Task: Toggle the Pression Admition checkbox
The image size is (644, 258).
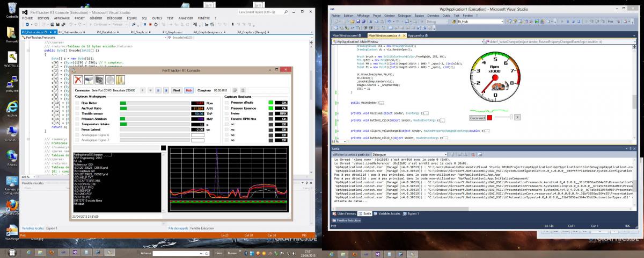Action: click(77, 119)
